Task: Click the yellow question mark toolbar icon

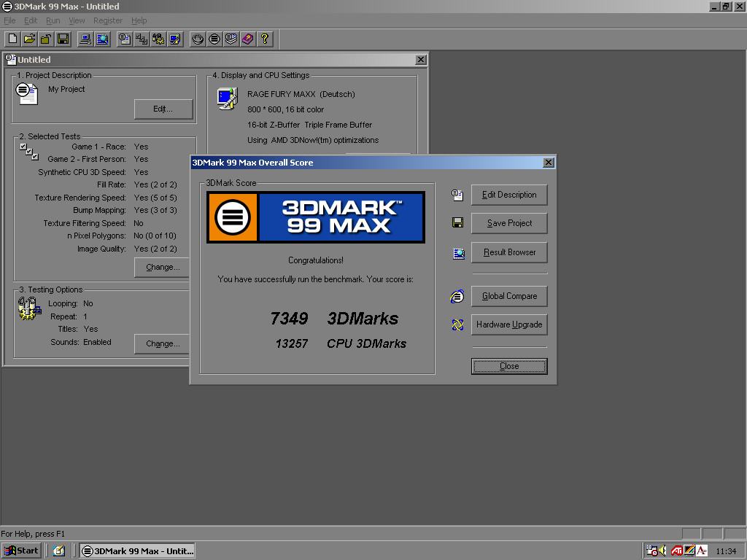Action: 264,39
